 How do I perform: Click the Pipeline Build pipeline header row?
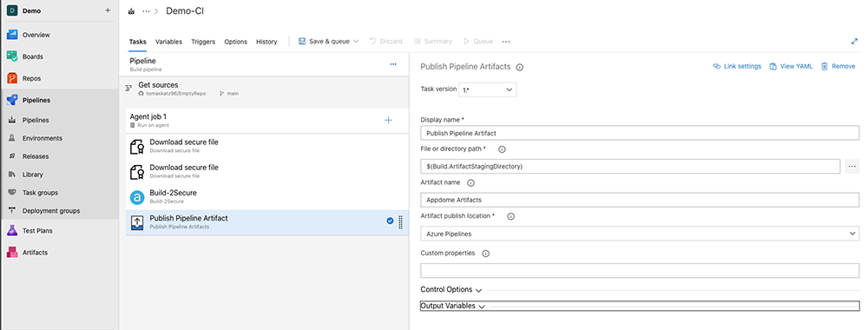265,64
